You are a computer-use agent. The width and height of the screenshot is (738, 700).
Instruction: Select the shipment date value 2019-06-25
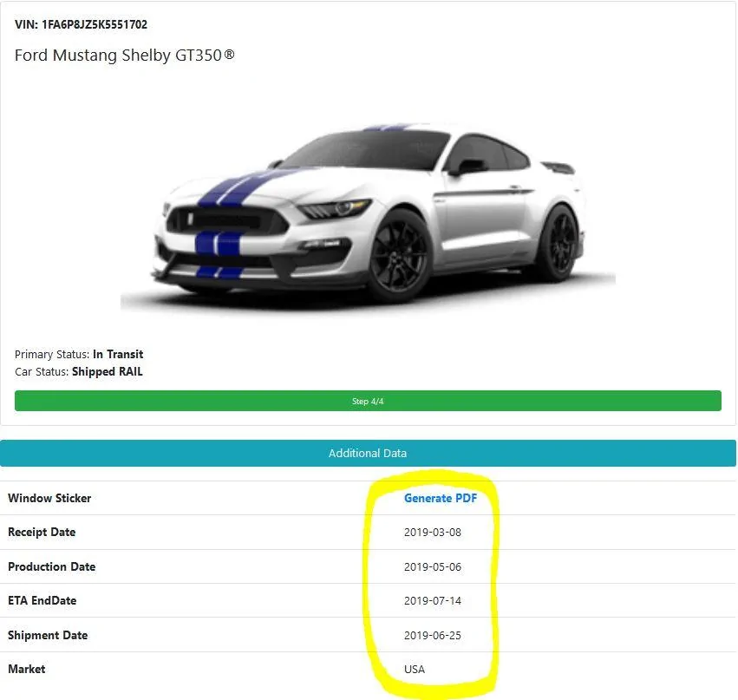tap(433, 636)
